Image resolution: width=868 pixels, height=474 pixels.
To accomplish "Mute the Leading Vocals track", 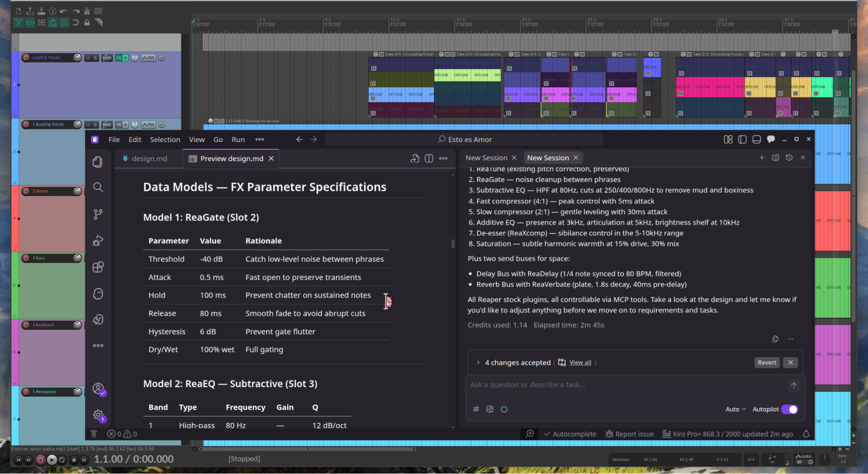I will point(88,57).
